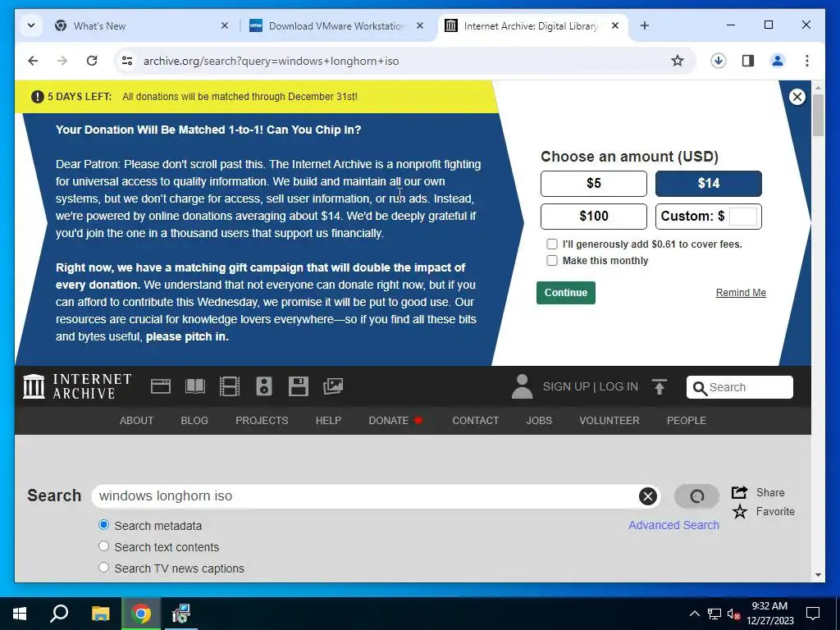
Task: Select the Search text contents radio button
Action: (104, 546)
